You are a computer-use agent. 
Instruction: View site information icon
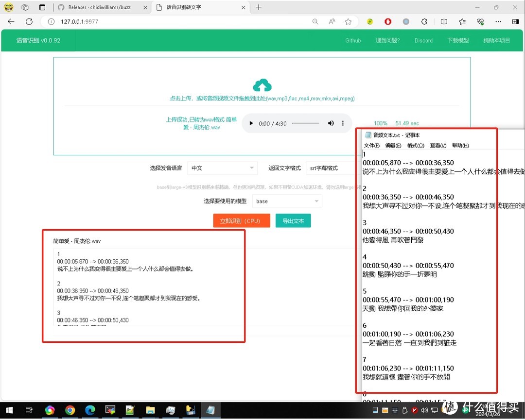tap(51, 22)
